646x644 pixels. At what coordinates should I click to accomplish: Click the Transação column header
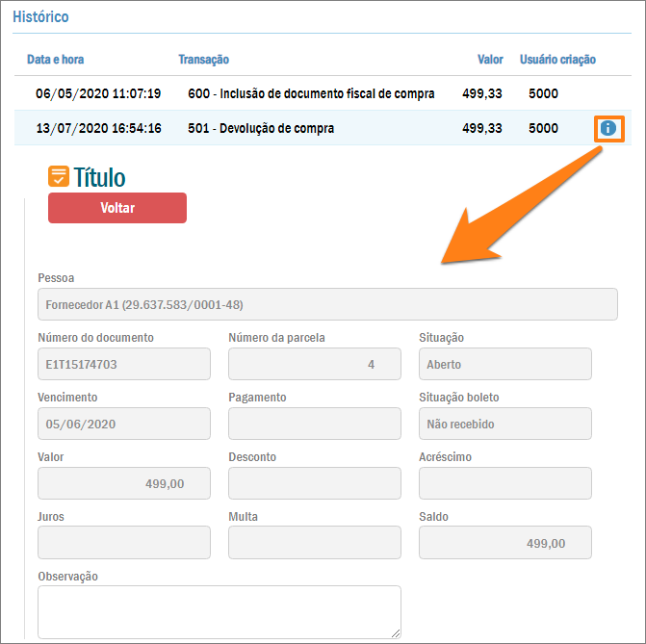point(203,60)
